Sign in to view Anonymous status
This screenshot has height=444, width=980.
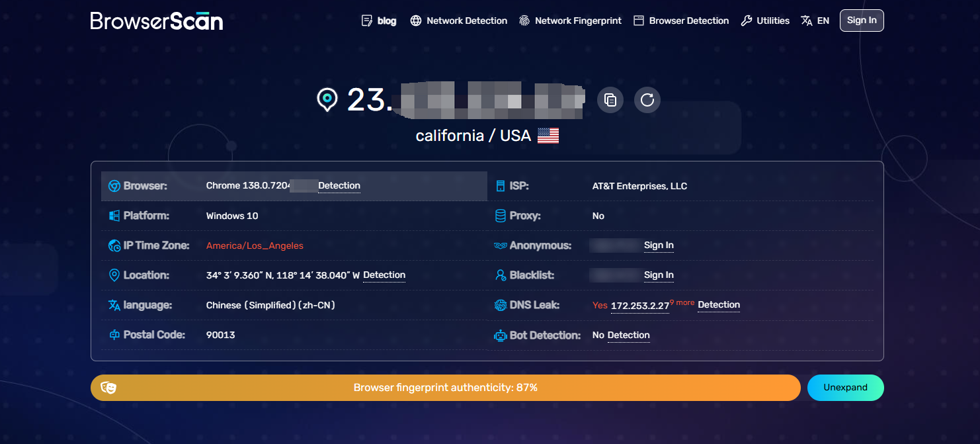click(659, 245)
